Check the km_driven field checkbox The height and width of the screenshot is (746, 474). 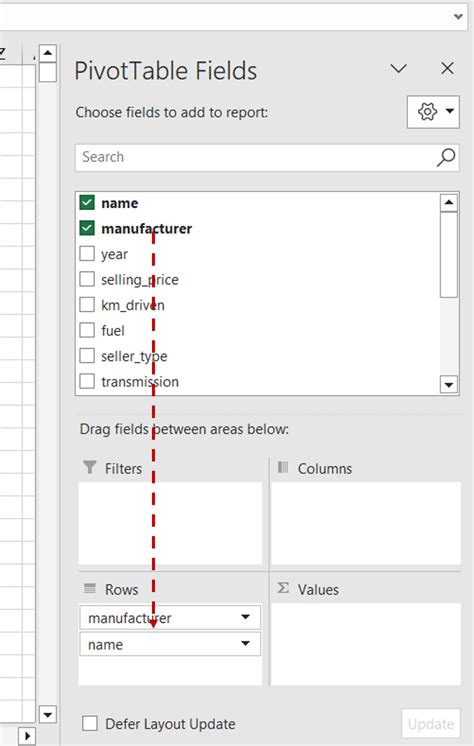click(87, 304)
